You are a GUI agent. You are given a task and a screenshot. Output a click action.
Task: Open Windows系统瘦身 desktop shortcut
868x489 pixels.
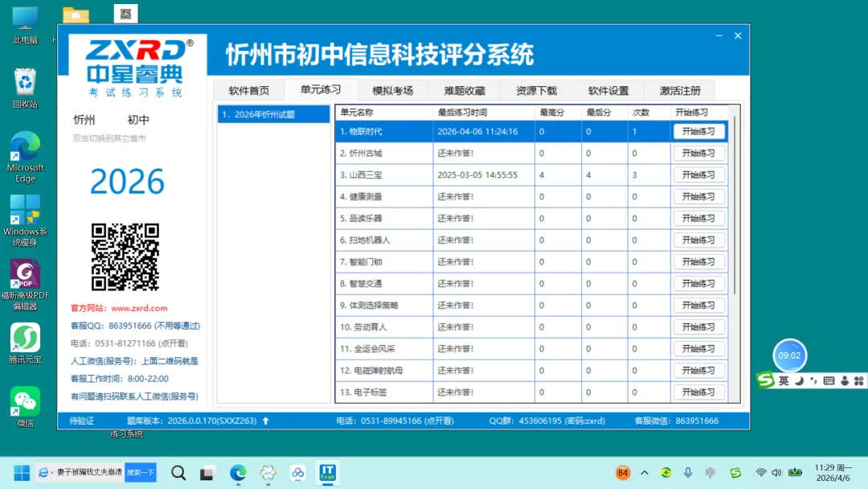coord(25,221)
